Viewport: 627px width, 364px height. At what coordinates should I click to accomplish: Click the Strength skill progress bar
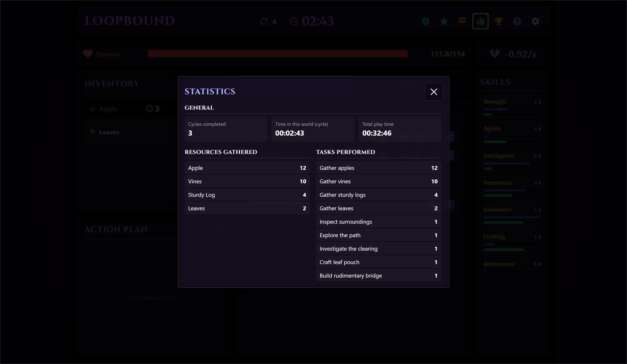point(512,109)
